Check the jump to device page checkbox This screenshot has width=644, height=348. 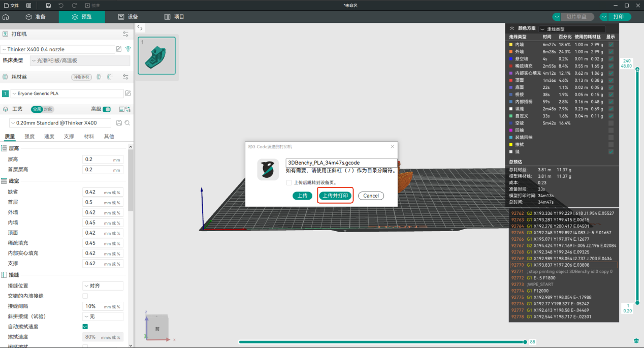point(289,182)
